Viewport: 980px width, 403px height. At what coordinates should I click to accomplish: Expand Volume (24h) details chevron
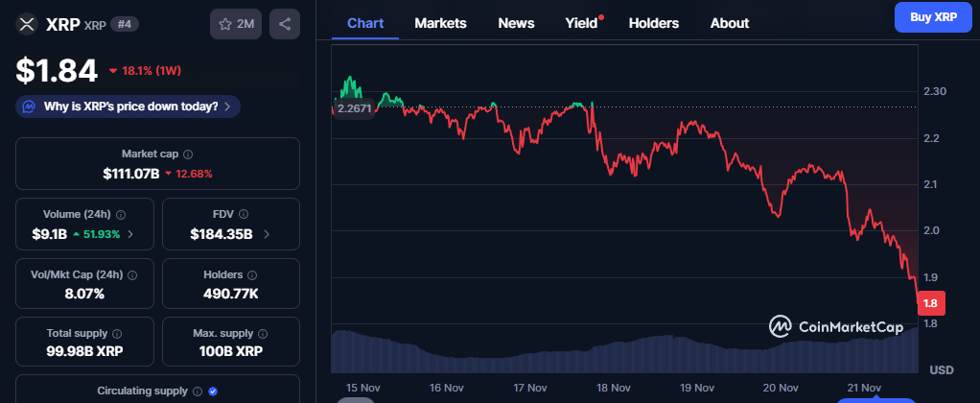130,233
